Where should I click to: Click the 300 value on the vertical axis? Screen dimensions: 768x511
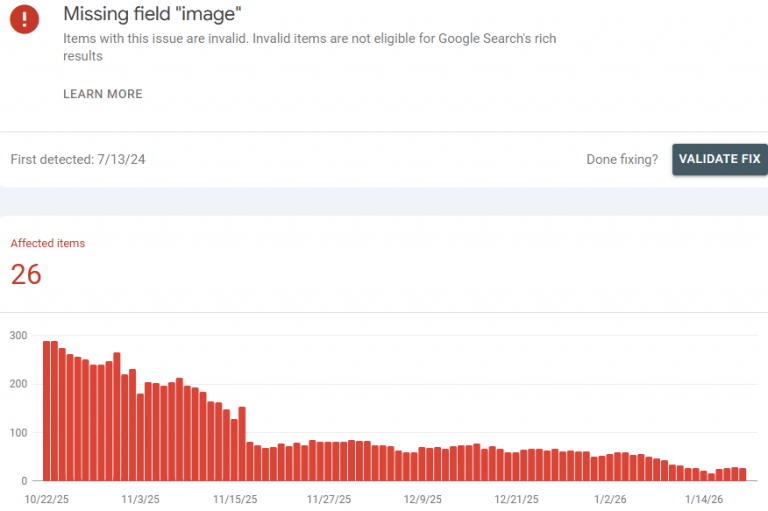pos(19,335)
